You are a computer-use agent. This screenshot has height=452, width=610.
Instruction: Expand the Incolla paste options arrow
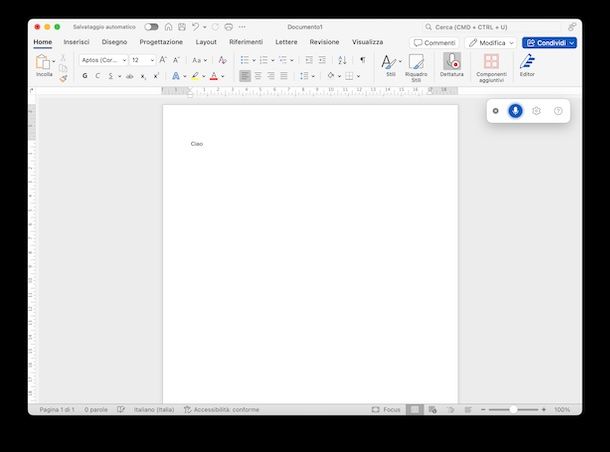pyautogui.click(x=54, y=61)
